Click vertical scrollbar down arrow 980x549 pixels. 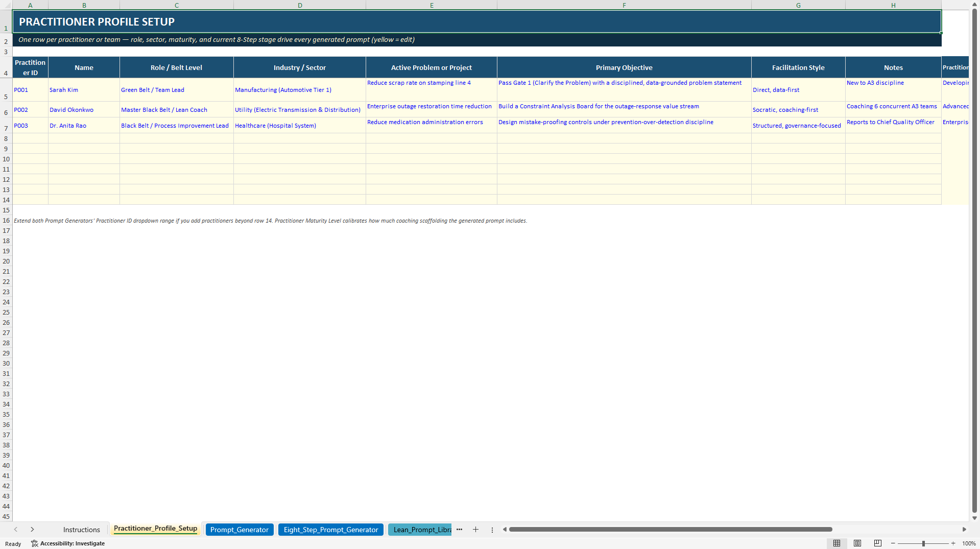click(x=974, y=518)
